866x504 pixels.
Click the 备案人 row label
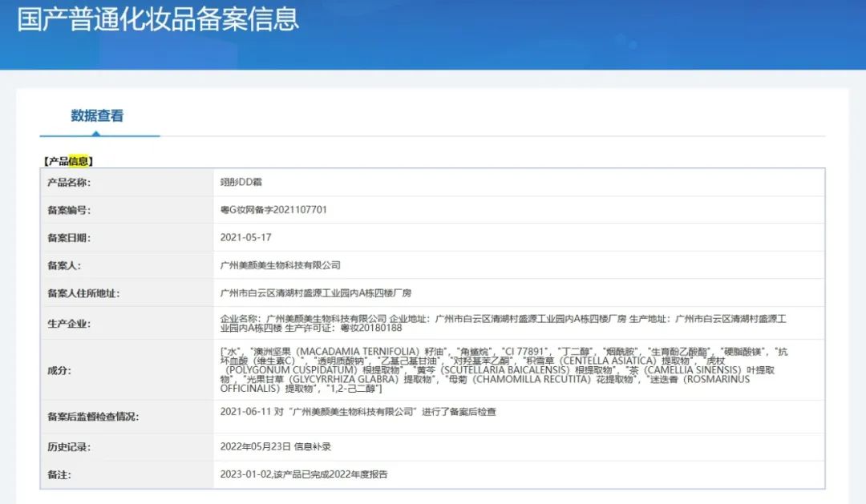pyautogui.click(x=64, y=265)
